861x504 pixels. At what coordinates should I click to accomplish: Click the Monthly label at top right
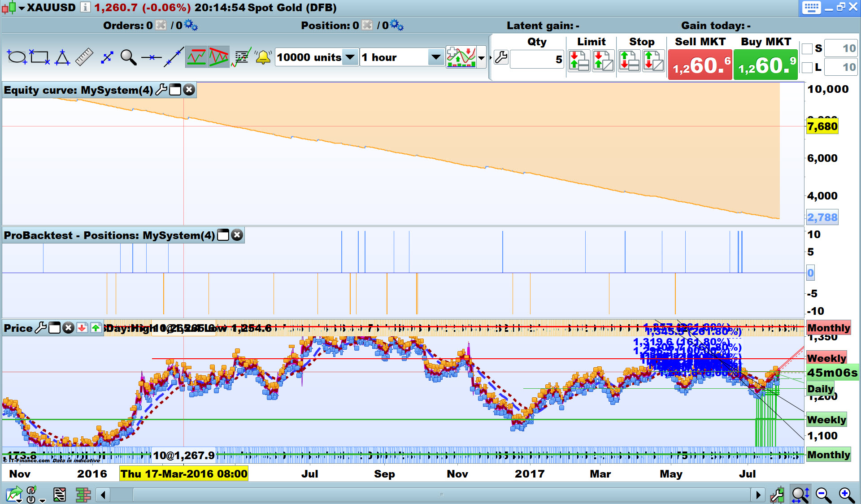[x=828, y=328]
